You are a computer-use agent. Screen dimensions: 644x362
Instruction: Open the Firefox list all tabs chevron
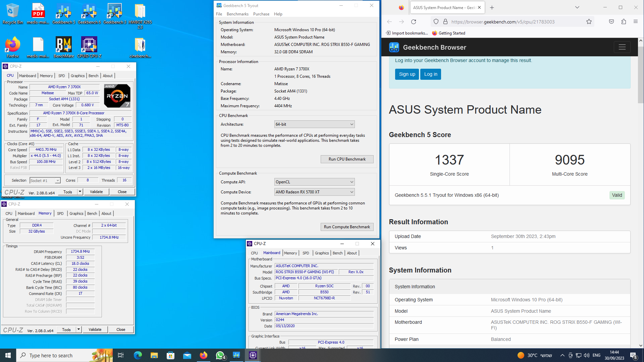(577, 7)
